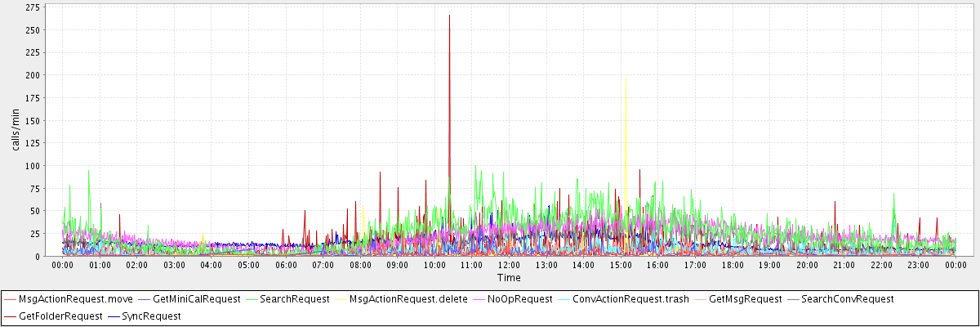
Task: Select the 06:00 time axis label
Action: pos(286,265)
